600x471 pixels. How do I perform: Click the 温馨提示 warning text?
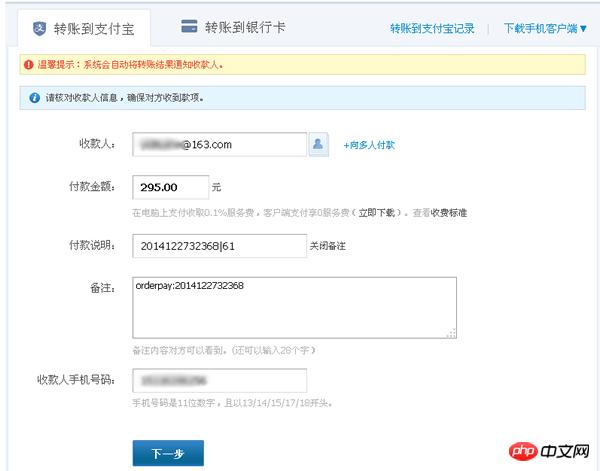tap(130, 64)
